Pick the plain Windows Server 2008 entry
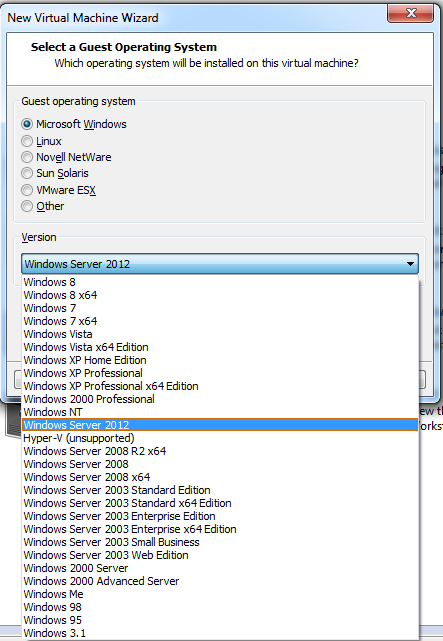 point(220,464)
